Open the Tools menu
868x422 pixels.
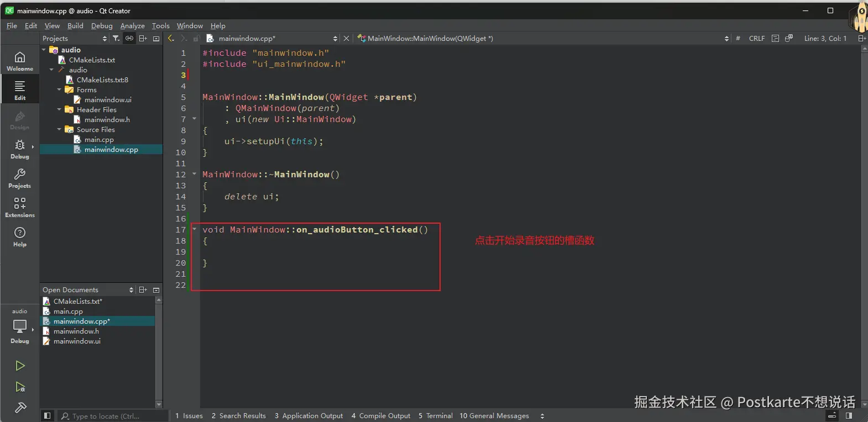[161, 25]
